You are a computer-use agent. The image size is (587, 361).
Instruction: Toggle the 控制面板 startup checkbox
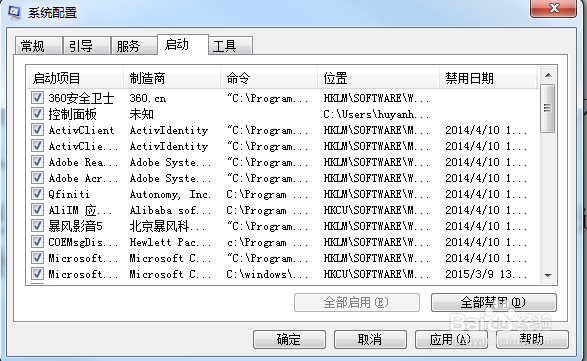click(37, 114)
